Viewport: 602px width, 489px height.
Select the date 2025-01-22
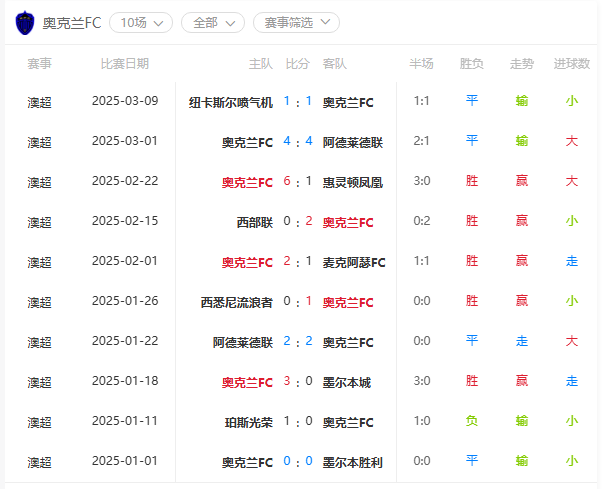click(125, 341)
